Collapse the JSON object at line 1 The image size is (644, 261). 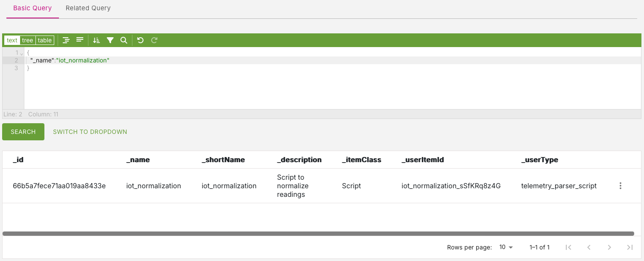point(21,53)
